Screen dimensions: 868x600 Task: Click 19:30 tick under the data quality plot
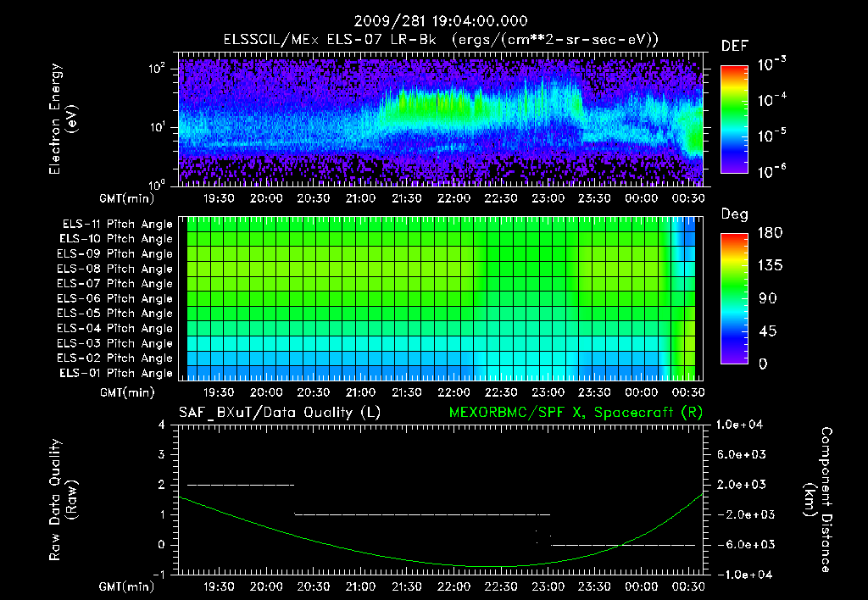click(219, 586)
